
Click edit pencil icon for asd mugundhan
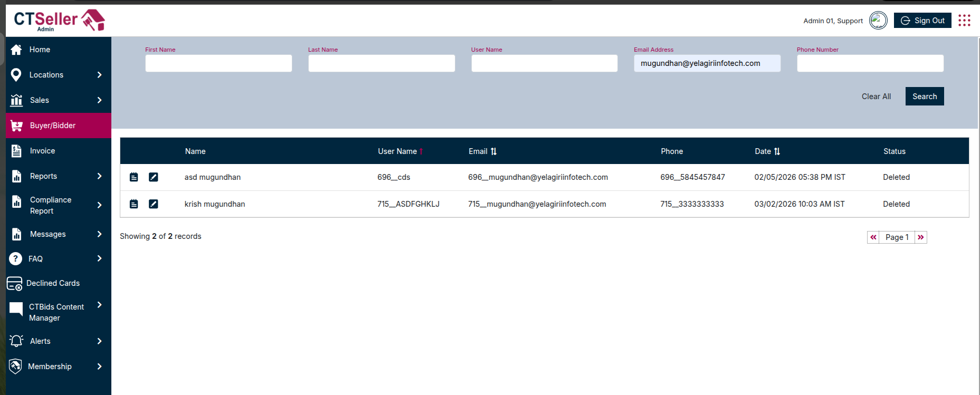[x=154, y=177]
